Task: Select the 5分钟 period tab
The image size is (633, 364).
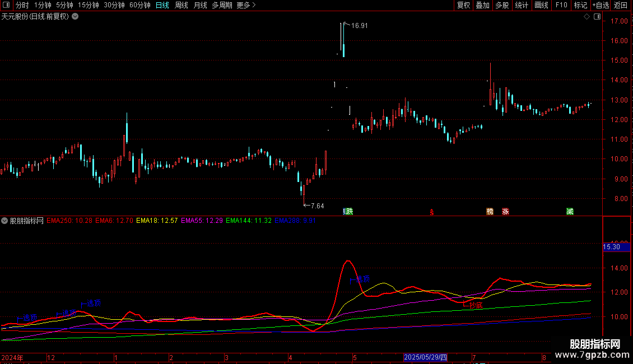Action: click(x=64, y=5)
